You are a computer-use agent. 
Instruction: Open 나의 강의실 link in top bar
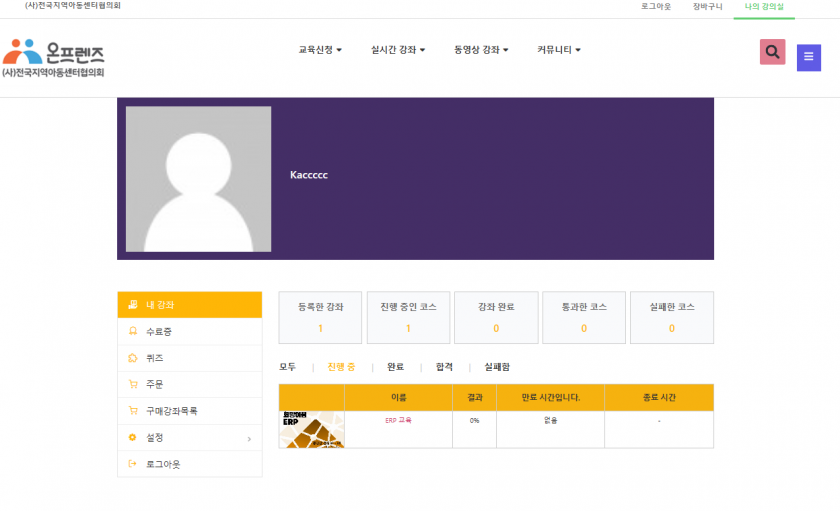click(764, 7)
